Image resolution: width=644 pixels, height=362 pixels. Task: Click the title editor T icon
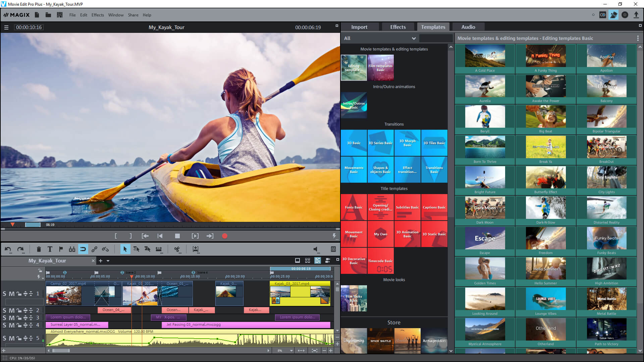[x=50, y=249]
